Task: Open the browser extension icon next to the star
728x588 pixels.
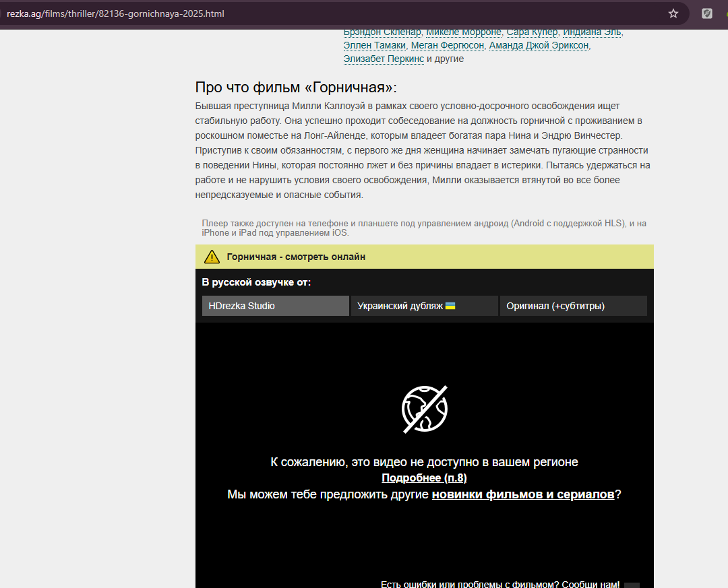Action: point(706,13)
